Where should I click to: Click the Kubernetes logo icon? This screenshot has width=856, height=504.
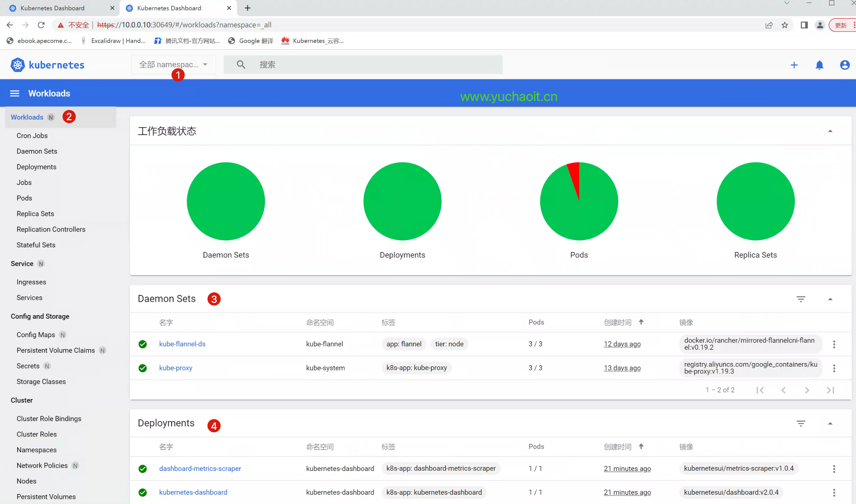click(18, 65)
